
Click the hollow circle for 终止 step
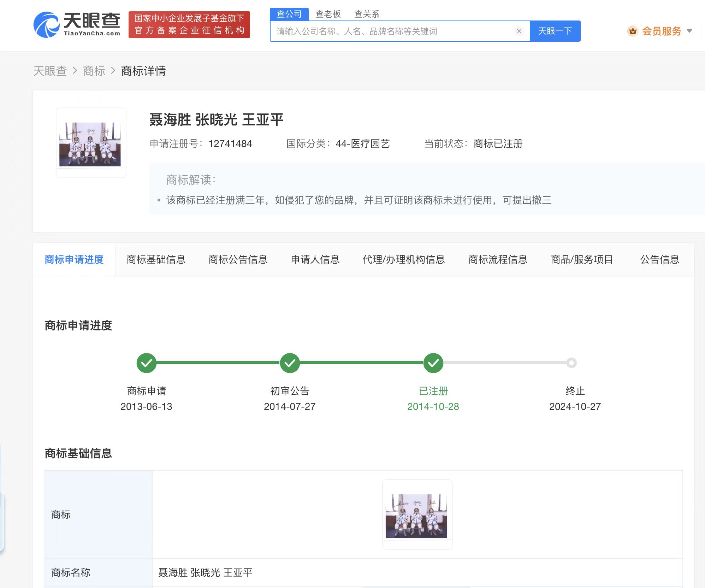pos(571,363)
